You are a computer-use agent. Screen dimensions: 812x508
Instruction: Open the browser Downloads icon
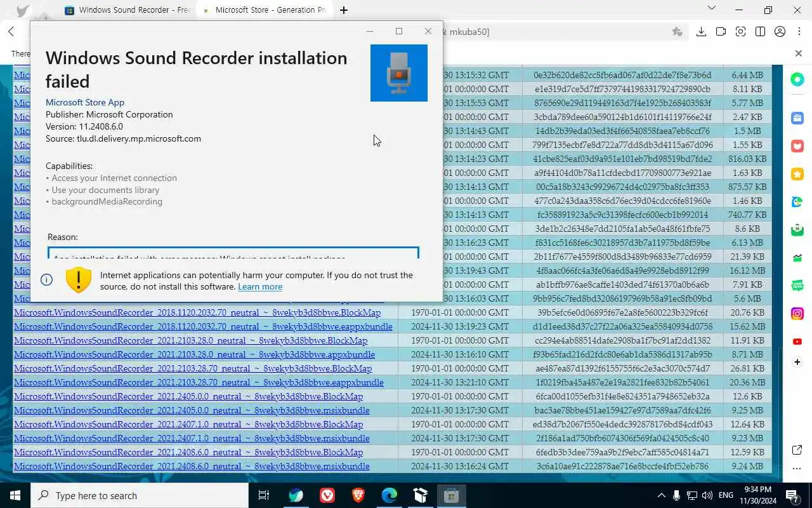pyautogui.click(x=701, y=32)
